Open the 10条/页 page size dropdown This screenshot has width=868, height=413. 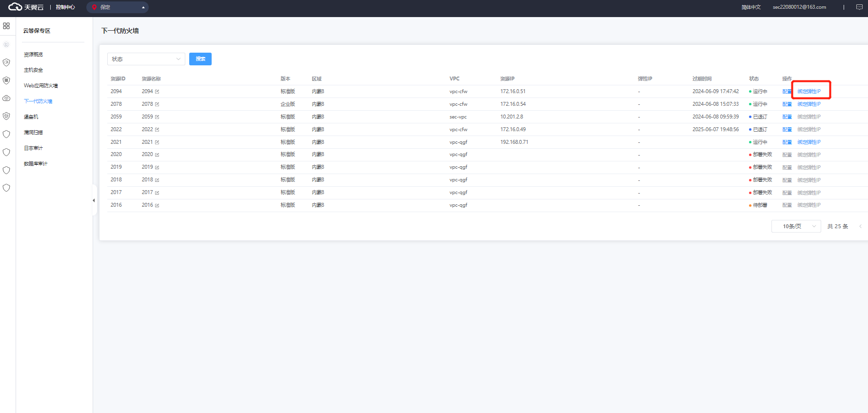796,226
